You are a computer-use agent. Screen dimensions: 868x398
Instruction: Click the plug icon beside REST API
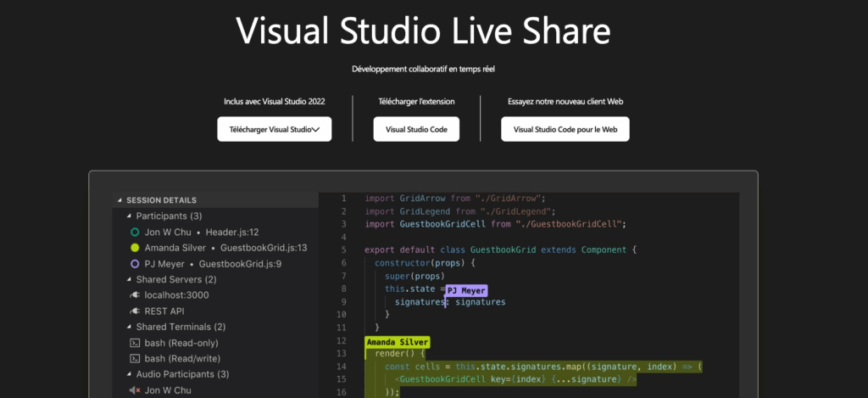[135, 311]
